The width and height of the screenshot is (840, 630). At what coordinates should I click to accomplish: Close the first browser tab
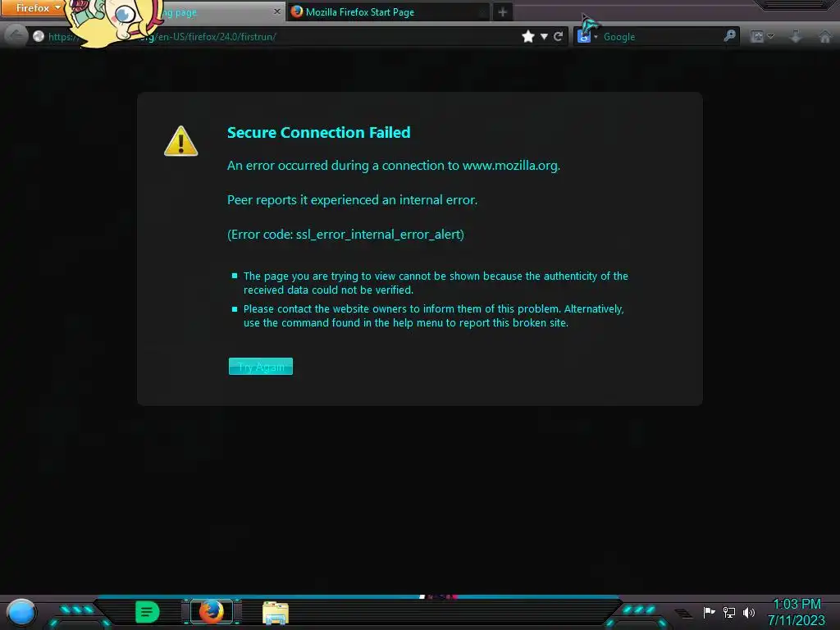pos(277,11)
